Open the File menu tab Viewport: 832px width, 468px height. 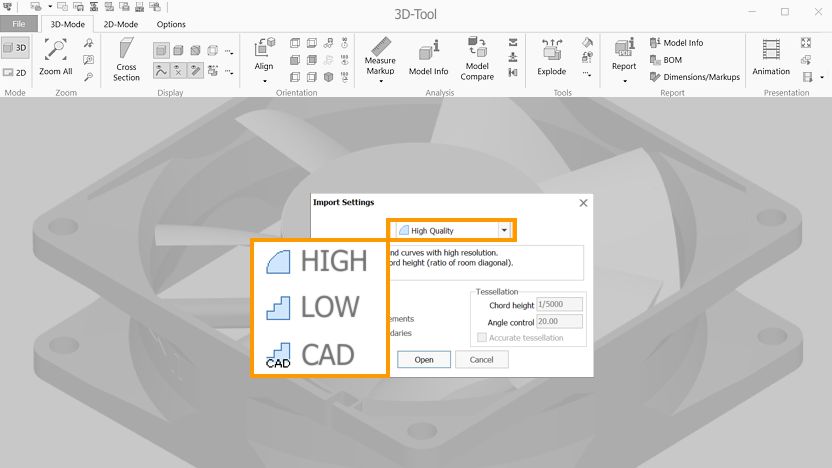19,24
